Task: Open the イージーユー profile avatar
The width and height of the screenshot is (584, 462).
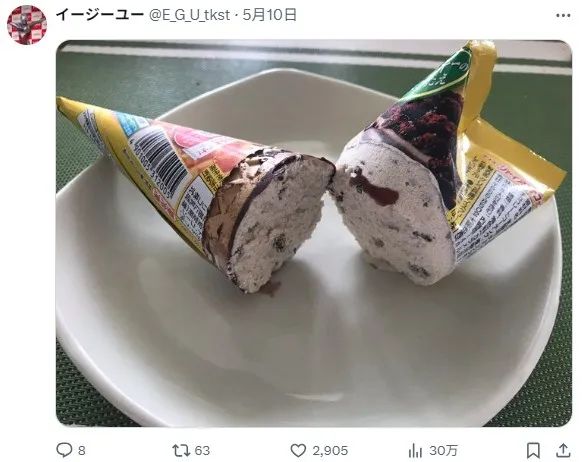Action: [27, 25]
